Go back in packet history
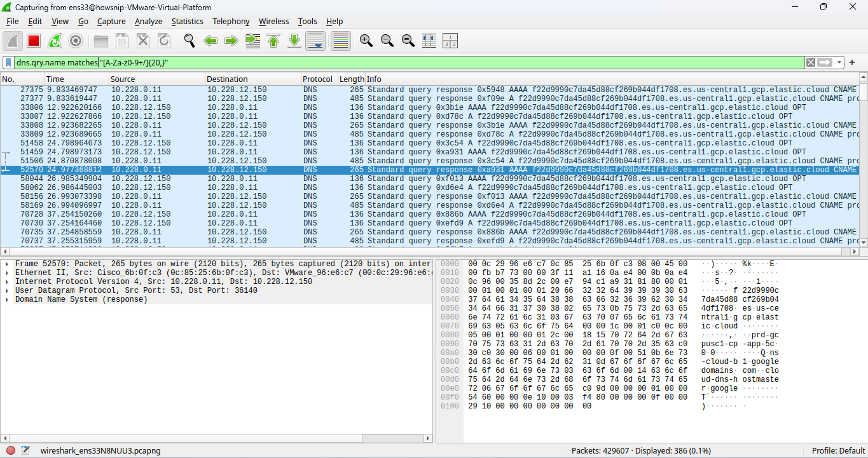 pyautogui.click(x=210, y=41)
